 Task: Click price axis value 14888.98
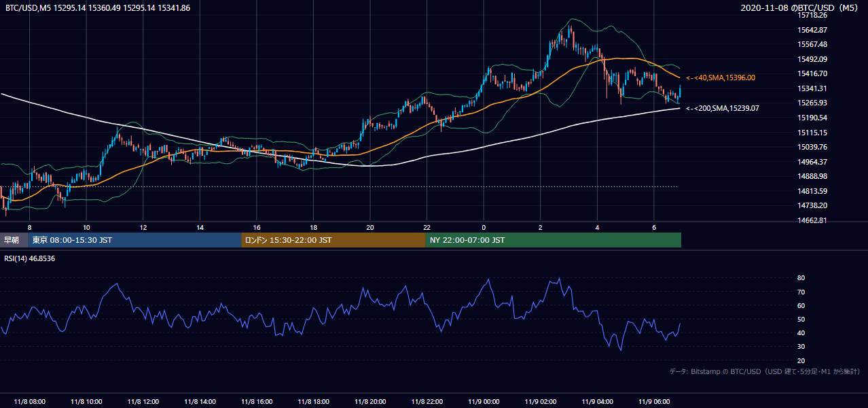pyautogui.click(x=812, y=176)
